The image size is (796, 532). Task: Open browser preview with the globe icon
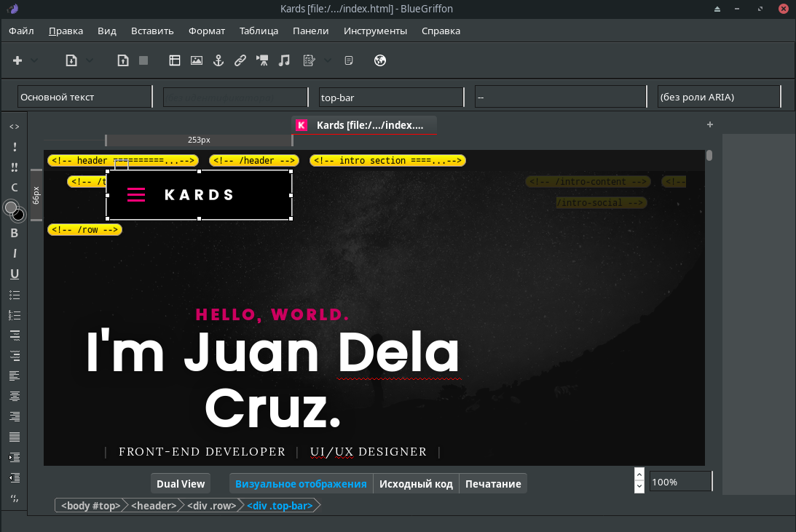(x=379, y=60)
